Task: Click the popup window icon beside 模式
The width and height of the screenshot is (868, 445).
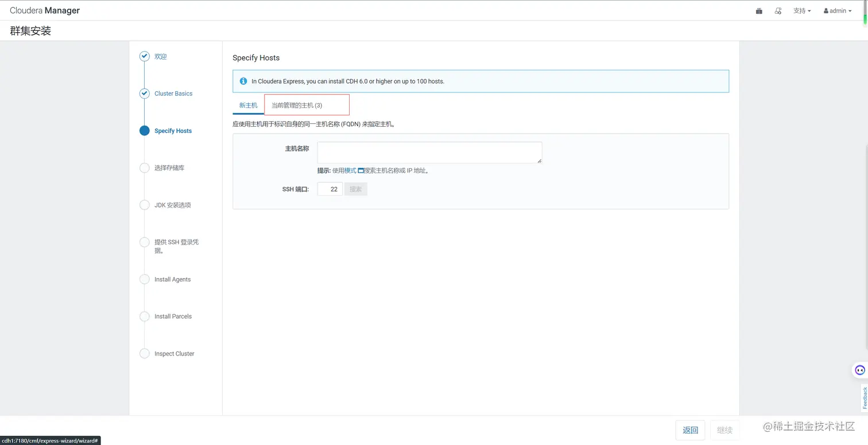Action: 361,171
